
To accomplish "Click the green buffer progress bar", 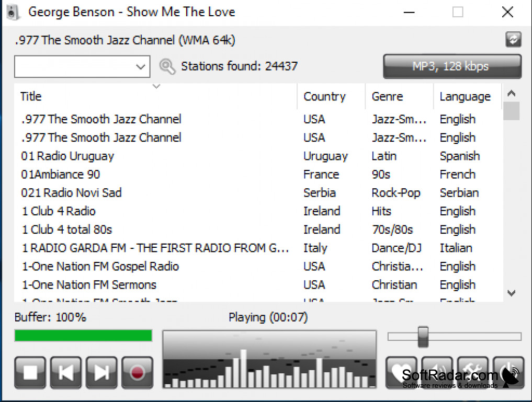I will 83,336.
